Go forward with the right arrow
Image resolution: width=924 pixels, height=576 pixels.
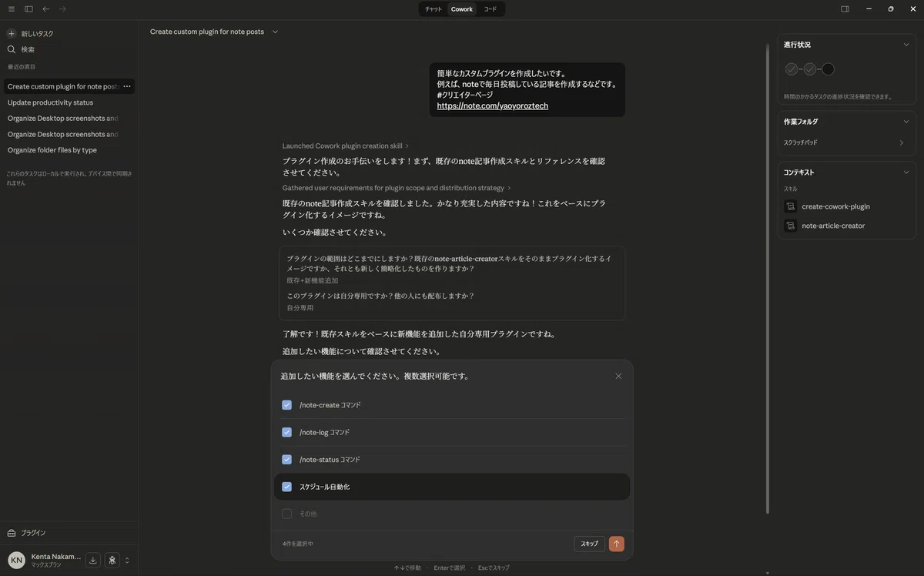click(62, 9)
